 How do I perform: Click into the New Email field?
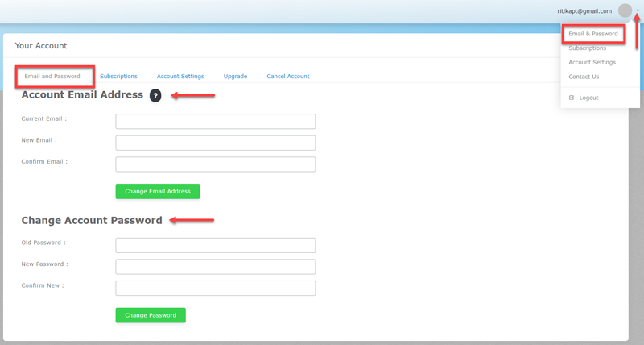click(x=215, y=143)
